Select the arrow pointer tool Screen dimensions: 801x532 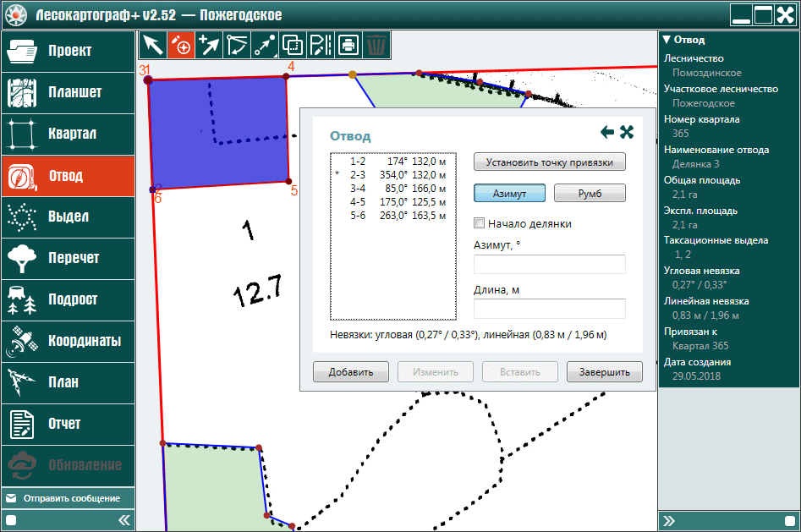coord(152,45)
